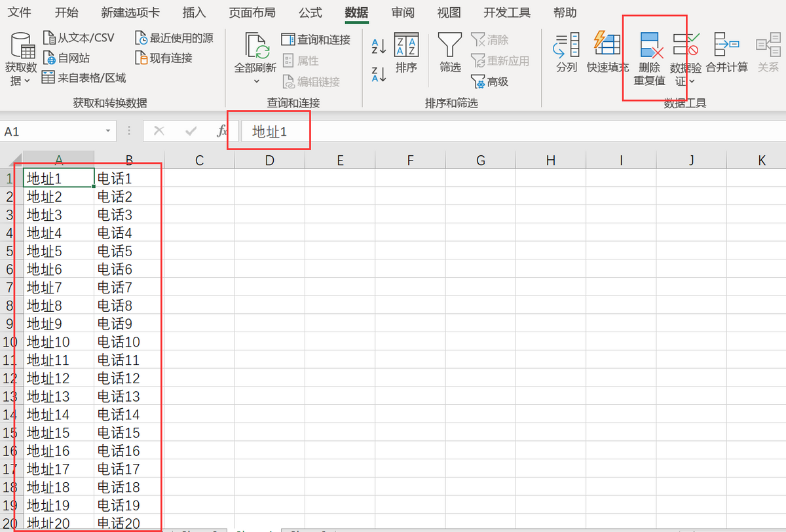Click the formula bar confirm checkmark
Image resolution: width=786 pixels, height=532 pixels.
(191, 131)
